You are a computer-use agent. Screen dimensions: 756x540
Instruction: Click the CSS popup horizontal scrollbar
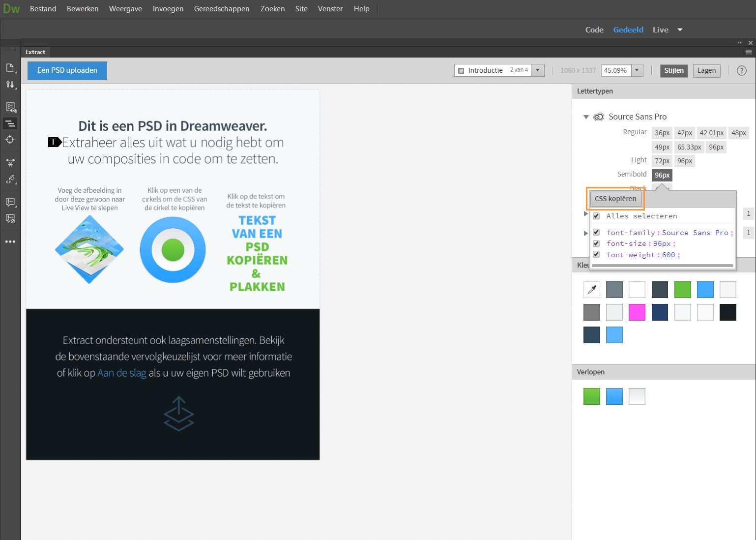pyautogui.click(x=663, y=266)
